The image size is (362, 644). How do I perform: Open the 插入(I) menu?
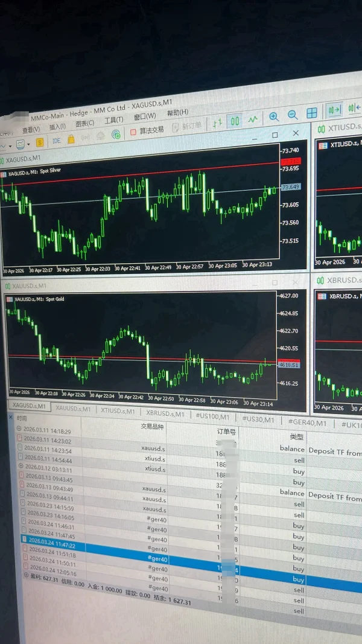click(x=57, y=127)
